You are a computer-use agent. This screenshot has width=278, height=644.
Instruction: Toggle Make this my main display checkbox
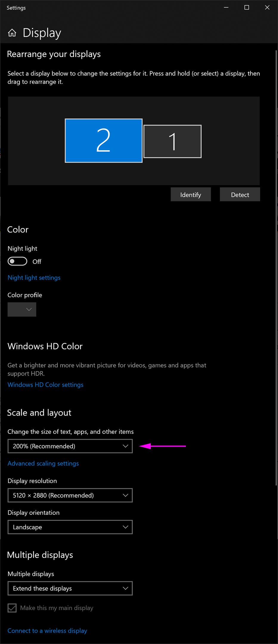pos(12,608)
